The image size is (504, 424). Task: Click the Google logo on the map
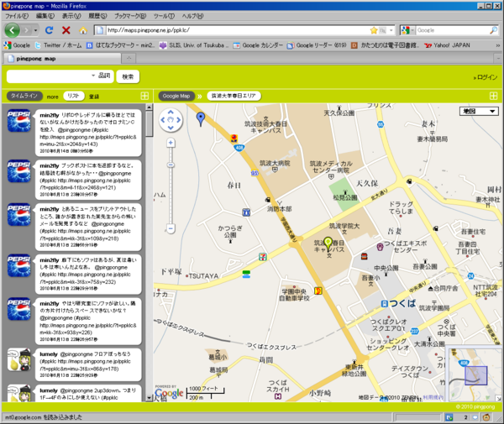(169, 393)
